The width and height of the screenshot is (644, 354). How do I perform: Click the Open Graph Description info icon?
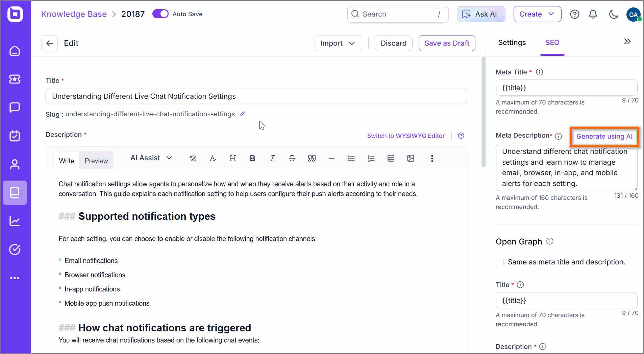[543, 347]
